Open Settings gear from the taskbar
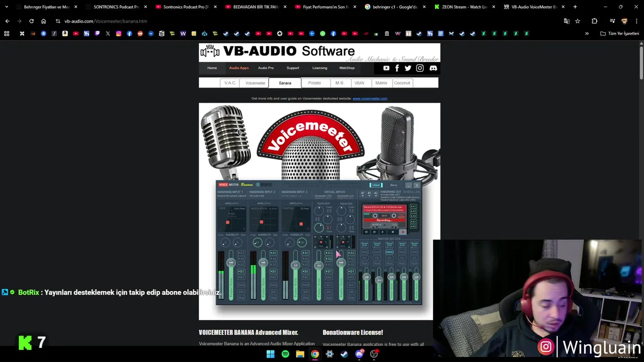Image resolution: width=644 pixels, height=362 pixels. coord(330,354)
